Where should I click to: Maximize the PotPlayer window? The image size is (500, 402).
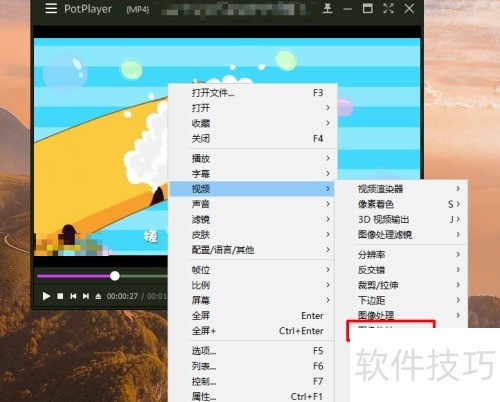(x=368, y=8)
